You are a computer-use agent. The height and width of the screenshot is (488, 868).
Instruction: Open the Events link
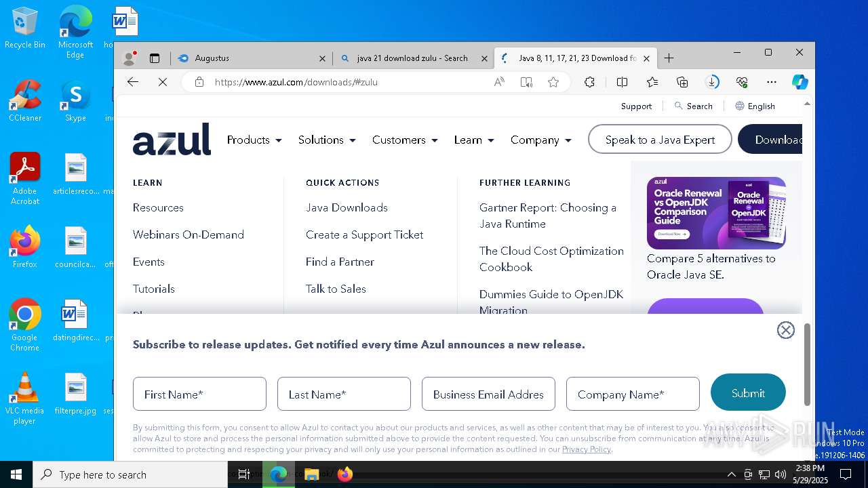click(149, 262)
